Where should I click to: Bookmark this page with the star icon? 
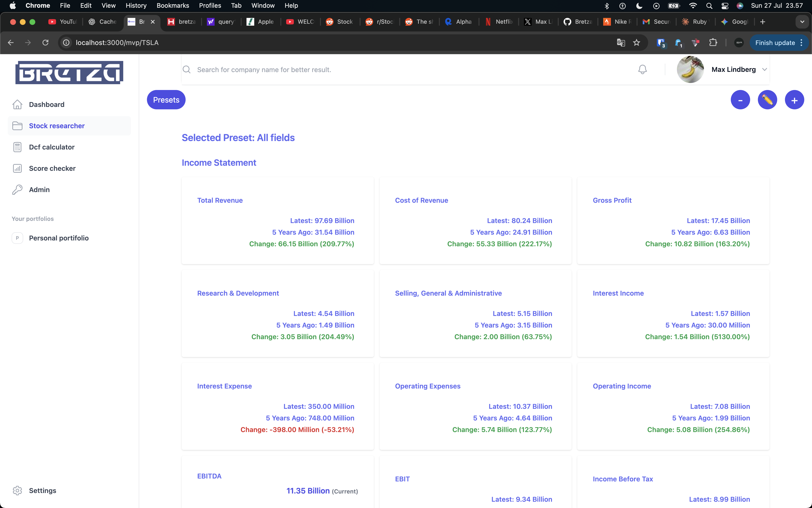[x=637, y=43]
